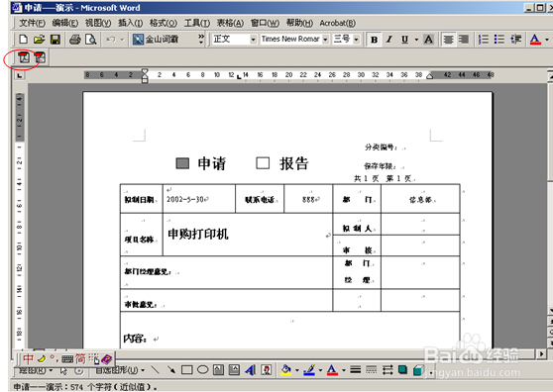Apply bulleted list formatting

pyautogui.click(x=499, y=39)
